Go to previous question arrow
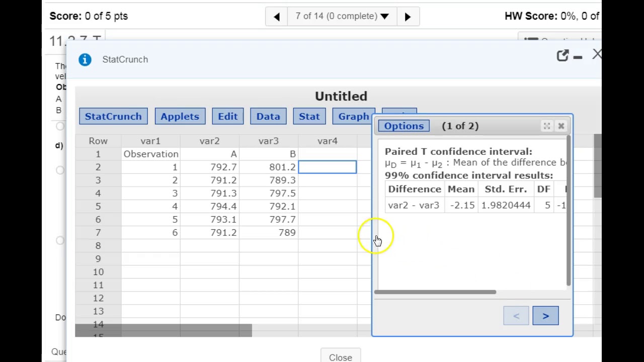This screenshot has width=644, height=362. pyautogui.click(x=276, y=16)
